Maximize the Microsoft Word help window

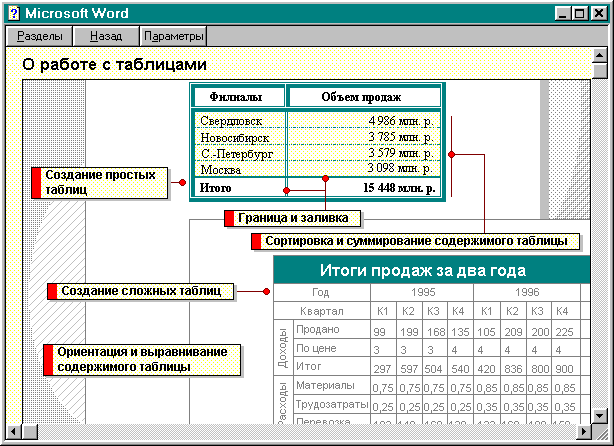(581, 13)
